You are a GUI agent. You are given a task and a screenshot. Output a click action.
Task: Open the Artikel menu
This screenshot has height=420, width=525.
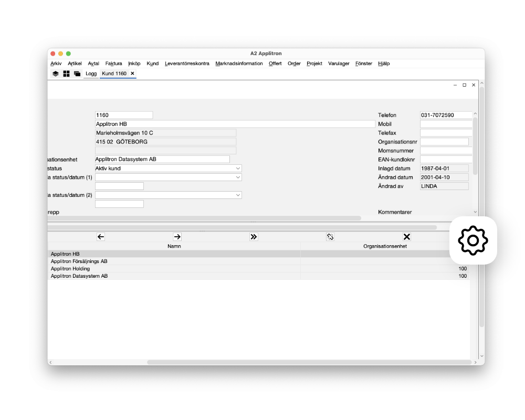(x=75, y=64)
